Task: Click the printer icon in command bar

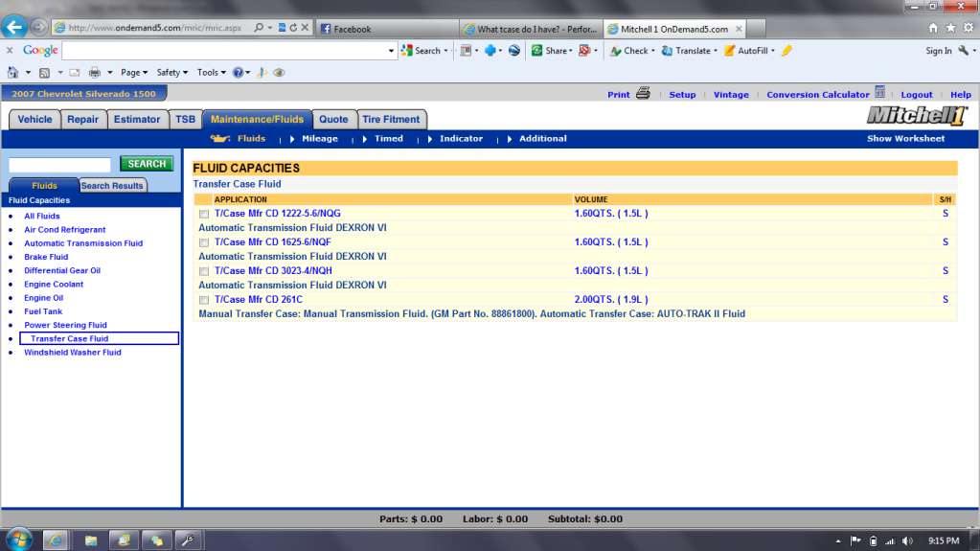Action: [x=95, y=73]
